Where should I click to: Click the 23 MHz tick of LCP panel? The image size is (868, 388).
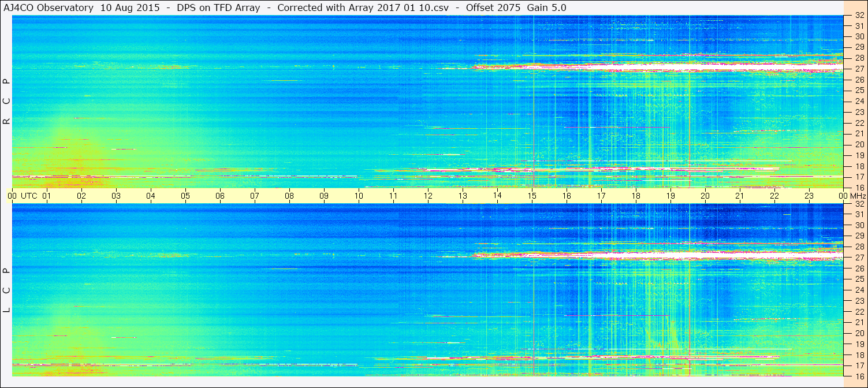click(859, 301)
